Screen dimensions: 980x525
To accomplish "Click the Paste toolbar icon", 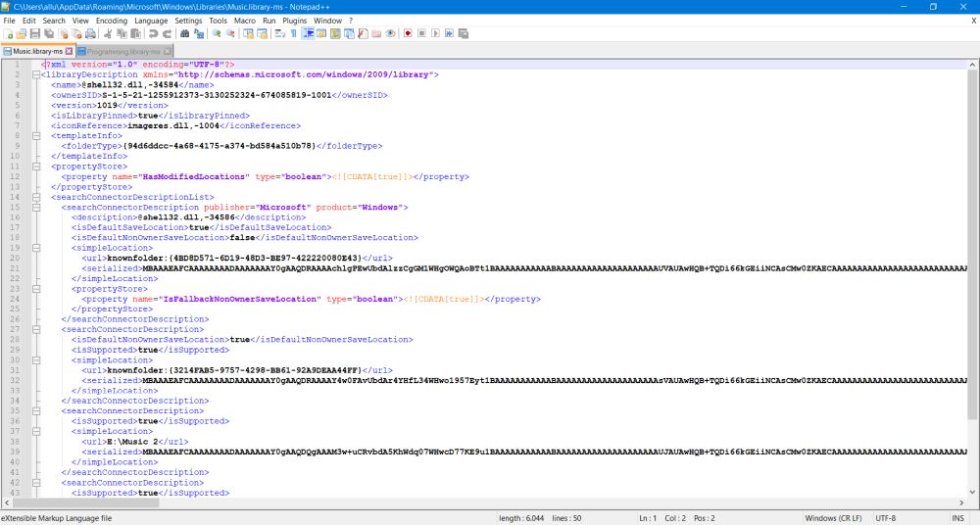I will [135, 33].
